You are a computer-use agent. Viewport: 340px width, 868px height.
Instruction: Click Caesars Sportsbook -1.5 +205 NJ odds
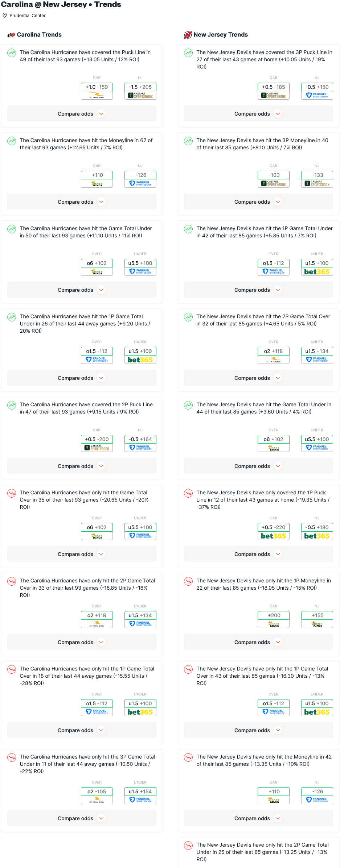point(140,91)
